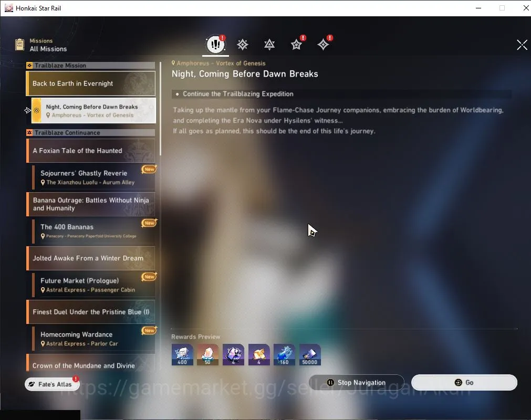
Task: Select The 400 Bananas mission
Action: (x=93, y=231)
